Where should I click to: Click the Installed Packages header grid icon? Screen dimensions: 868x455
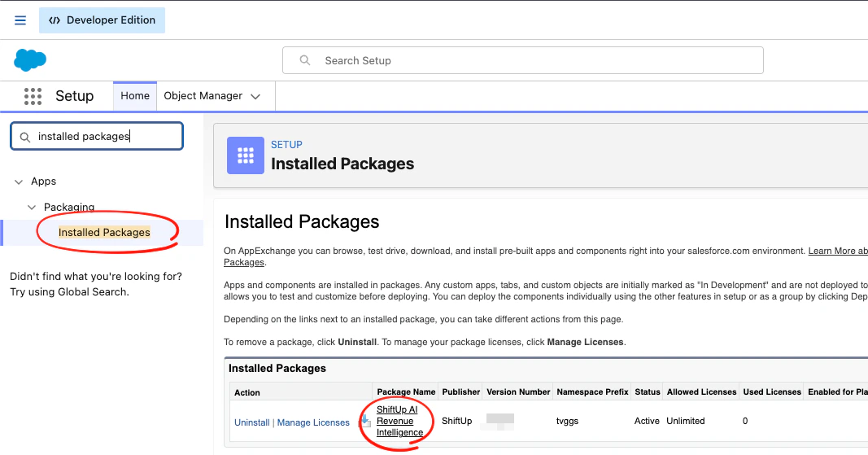pos(246,155)
